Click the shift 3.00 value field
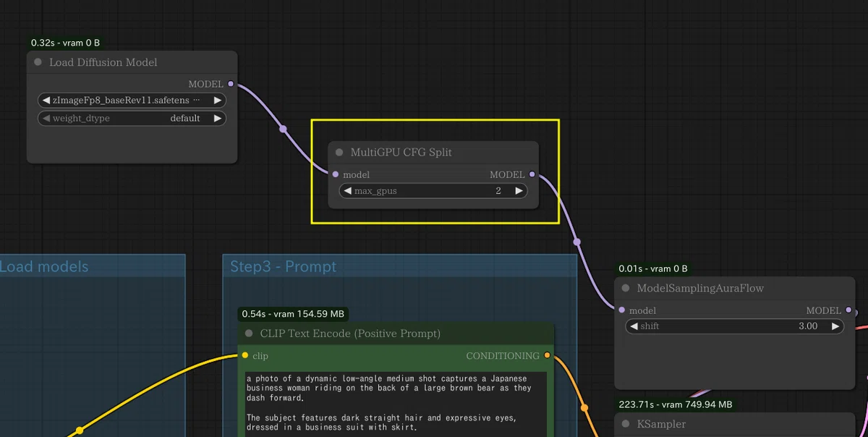 coord(735,326)
